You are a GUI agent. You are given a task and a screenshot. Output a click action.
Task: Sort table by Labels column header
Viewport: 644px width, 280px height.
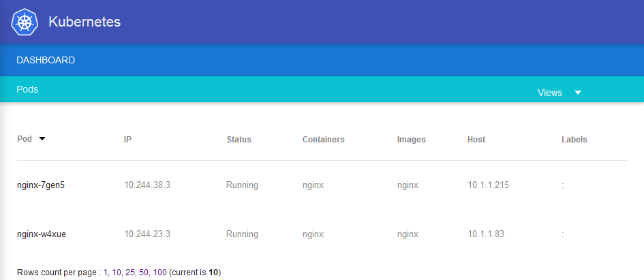574,140
